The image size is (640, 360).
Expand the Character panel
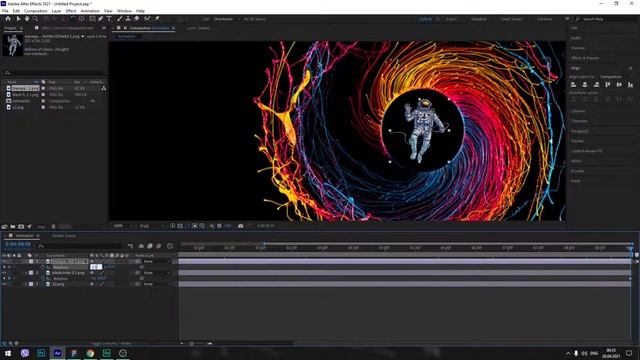pyautogui.click(x=579, y=121)
